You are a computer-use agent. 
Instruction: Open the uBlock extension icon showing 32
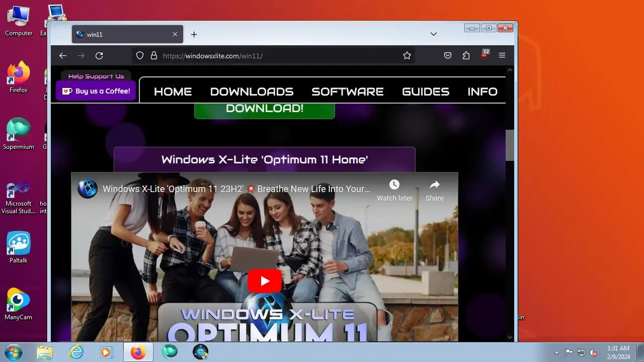pos(485,55)
